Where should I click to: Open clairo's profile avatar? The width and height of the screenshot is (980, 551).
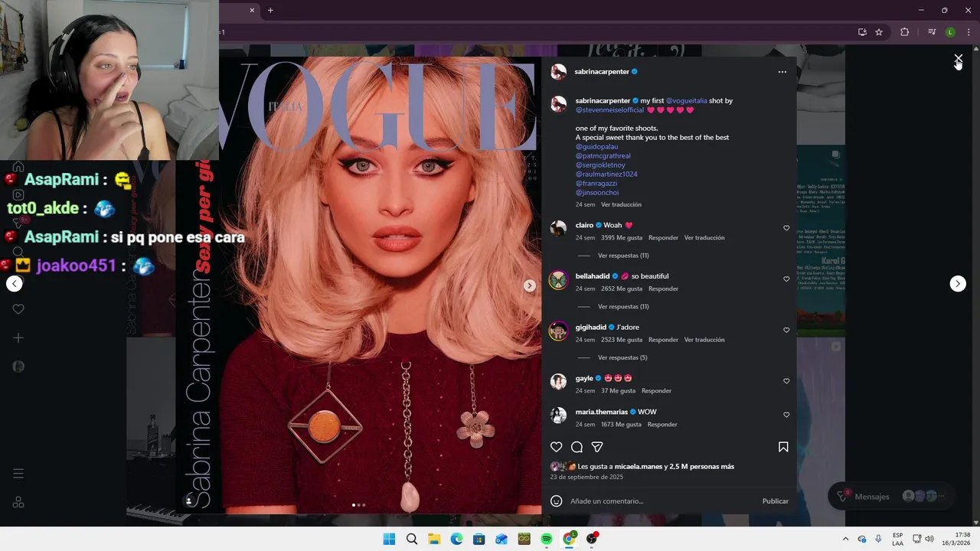pyautogui.click(x=559, y=228)
